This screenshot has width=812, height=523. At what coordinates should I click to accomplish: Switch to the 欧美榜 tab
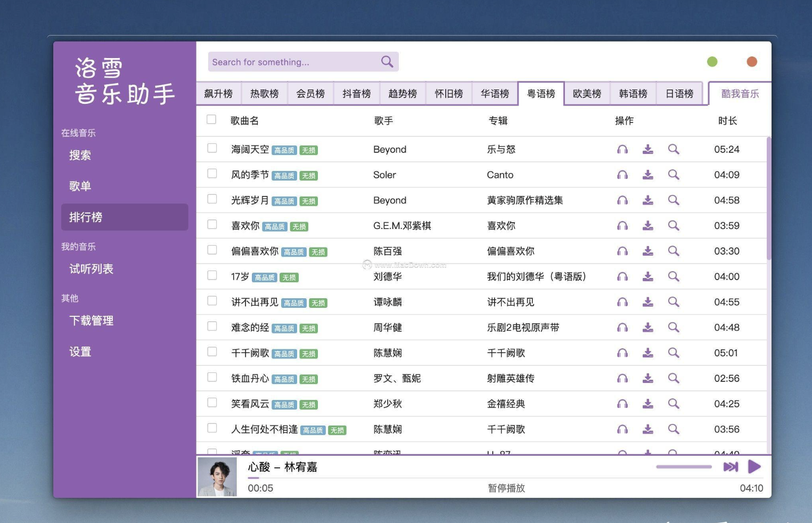[586, 93]
